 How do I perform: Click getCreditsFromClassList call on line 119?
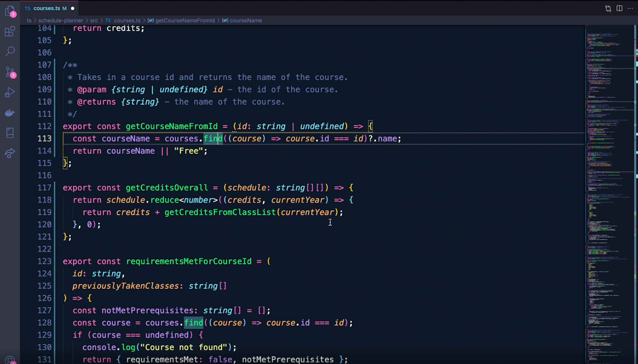[x=220, y=212]
